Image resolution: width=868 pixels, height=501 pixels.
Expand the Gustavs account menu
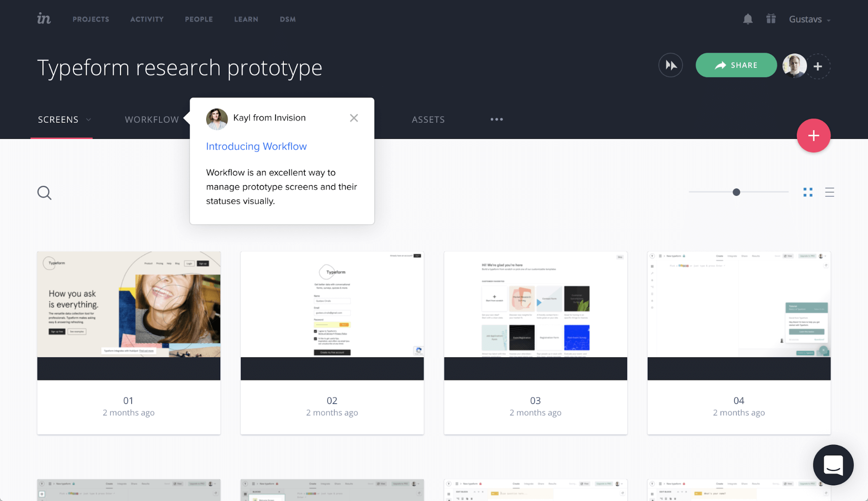pyautogui.click(x=809, y=20)
